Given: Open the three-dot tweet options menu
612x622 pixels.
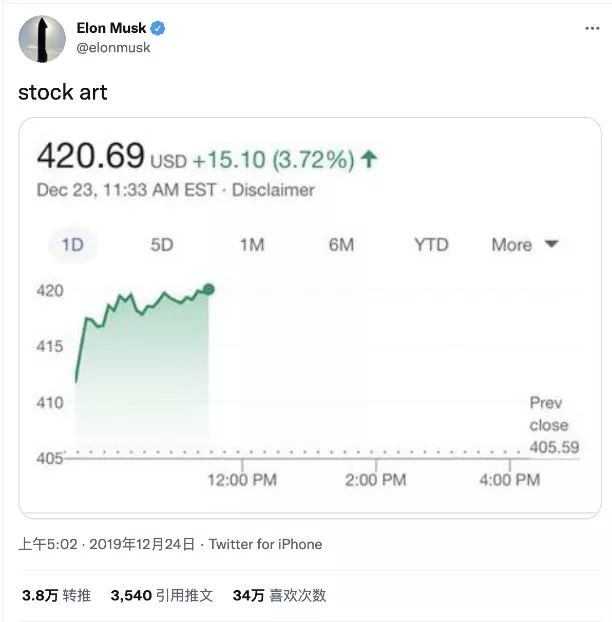Looking at the screenshot, I should tap(592, 29).
